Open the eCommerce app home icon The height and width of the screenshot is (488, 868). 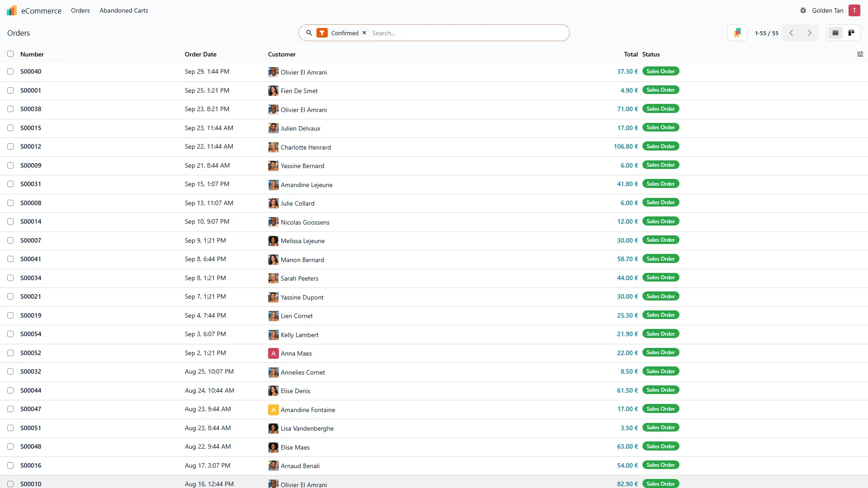coord(12,10)
